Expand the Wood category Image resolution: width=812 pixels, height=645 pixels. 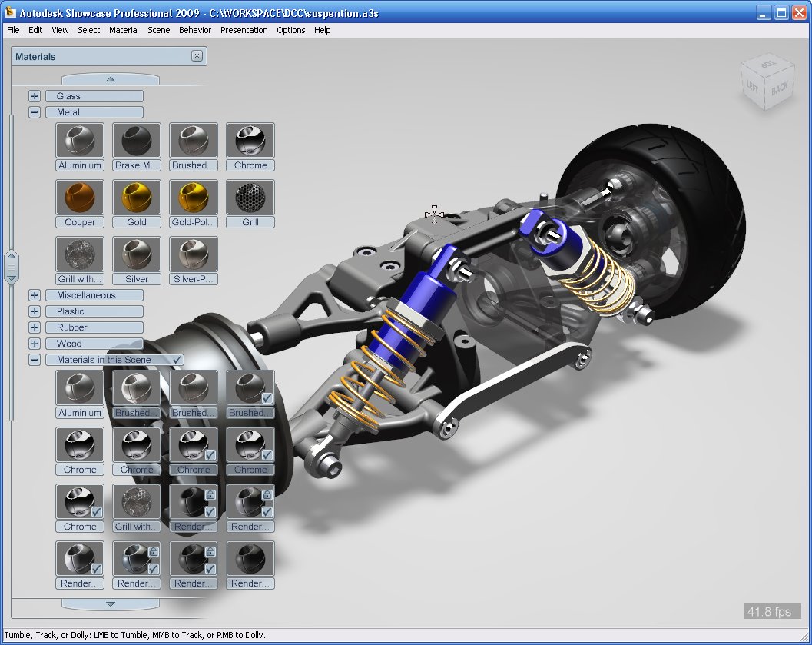point(34,344)
